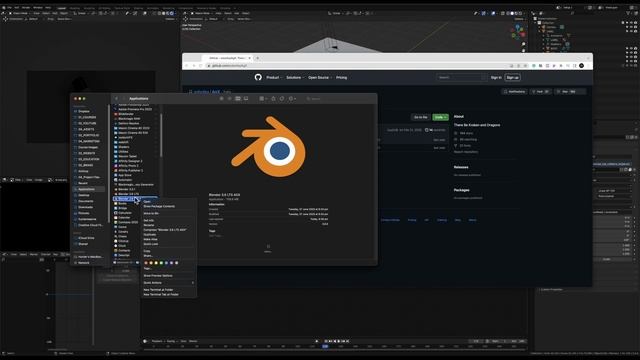Click the browser profile avatar icon
The width and height of the screenshot is (640, 360).
coord(581,65)
